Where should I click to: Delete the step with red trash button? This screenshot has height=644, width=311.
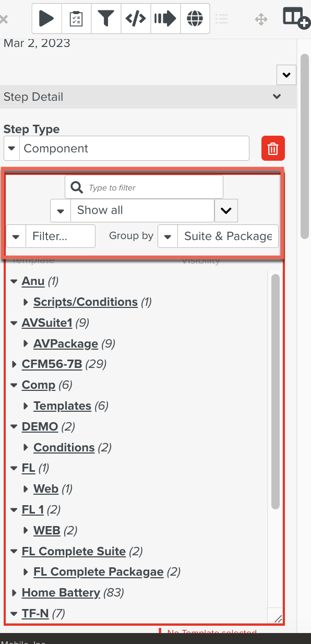273,148
